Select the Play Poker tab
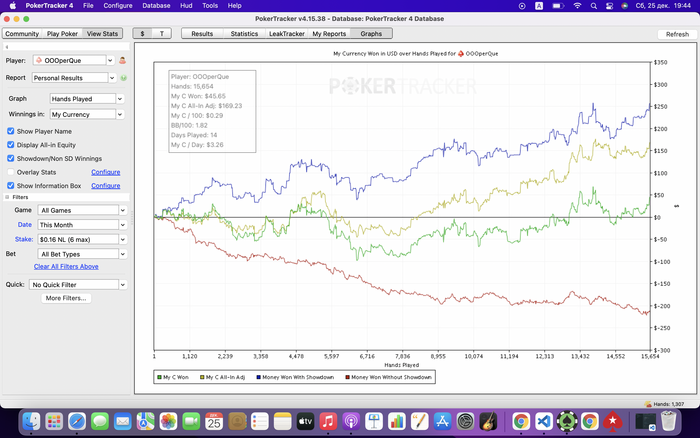This screenshot has height=438, width=700. [x=62, y=33]
